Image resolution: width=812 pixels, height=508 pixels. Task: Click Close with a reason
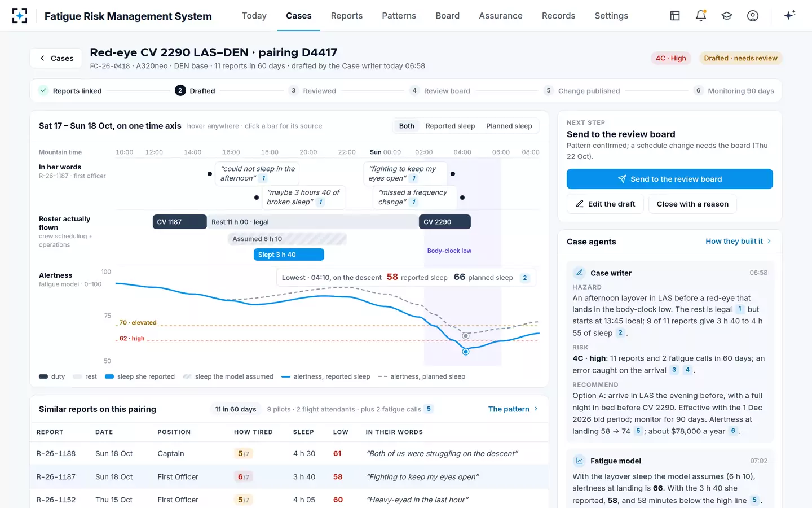(x=692, y=204)
